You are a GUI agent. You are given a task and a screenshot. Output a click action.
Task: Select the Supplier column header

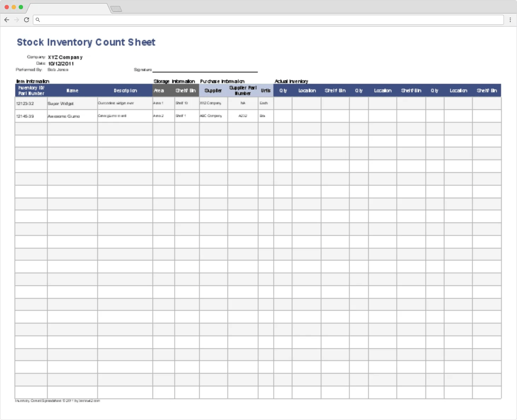tap(213, 90)
